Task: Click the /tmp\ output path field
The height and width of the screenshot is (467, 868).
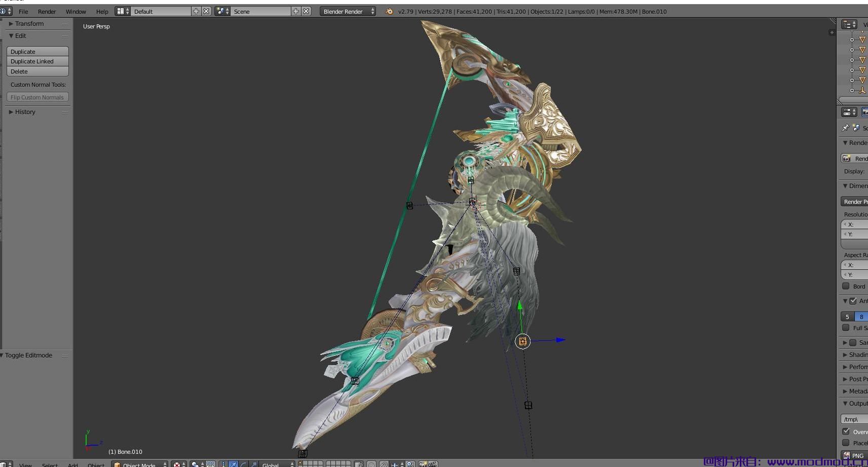Action: click(x=854, y=419)
